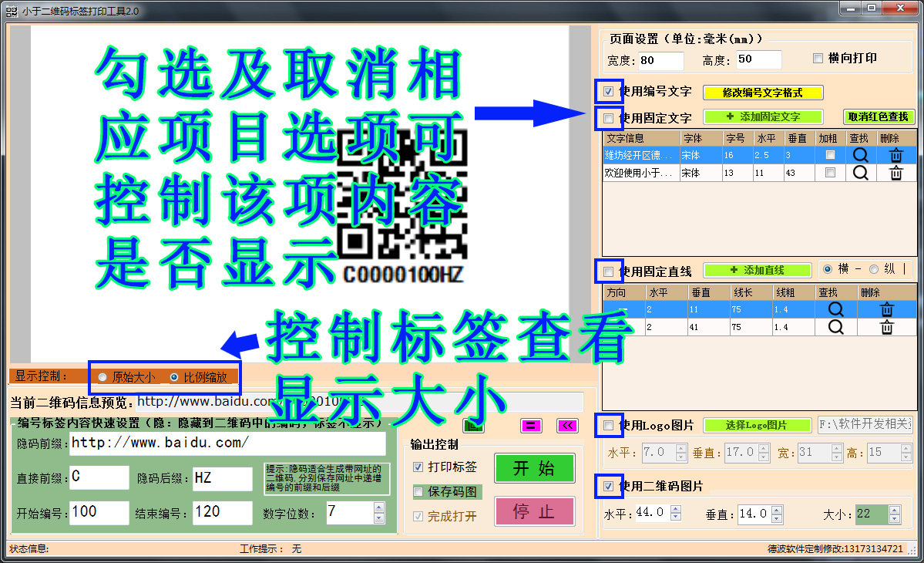Click the magenta double-left-arrow button
Image resolution: width=924 pixels, height=563 pixels.
567,426
